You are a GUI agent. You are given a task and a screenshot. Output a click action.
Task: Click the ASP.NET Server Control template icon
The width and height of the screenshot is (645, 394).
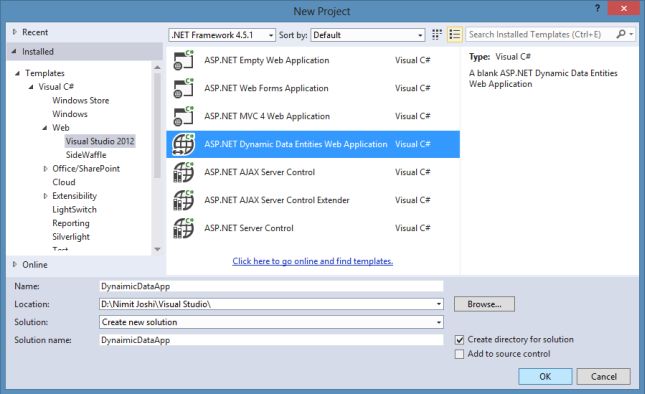pos(183,228)
